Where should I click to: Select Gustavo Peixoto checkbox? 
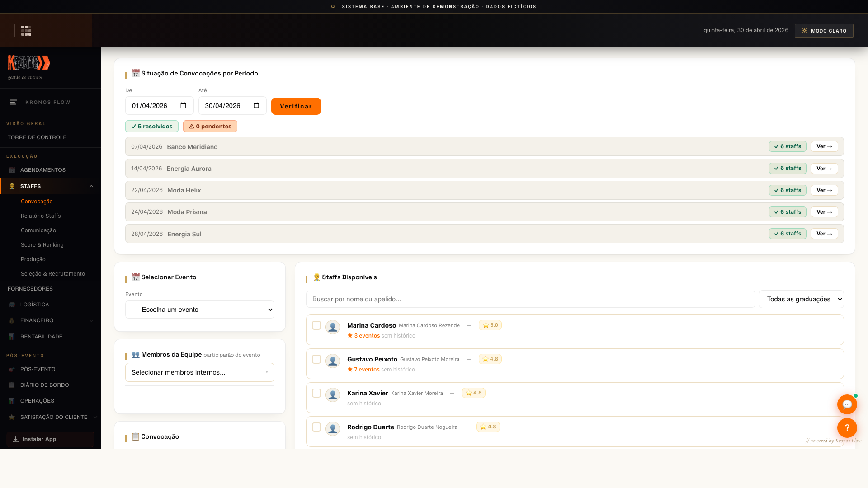pyautogui.click(x=316, y=359)
